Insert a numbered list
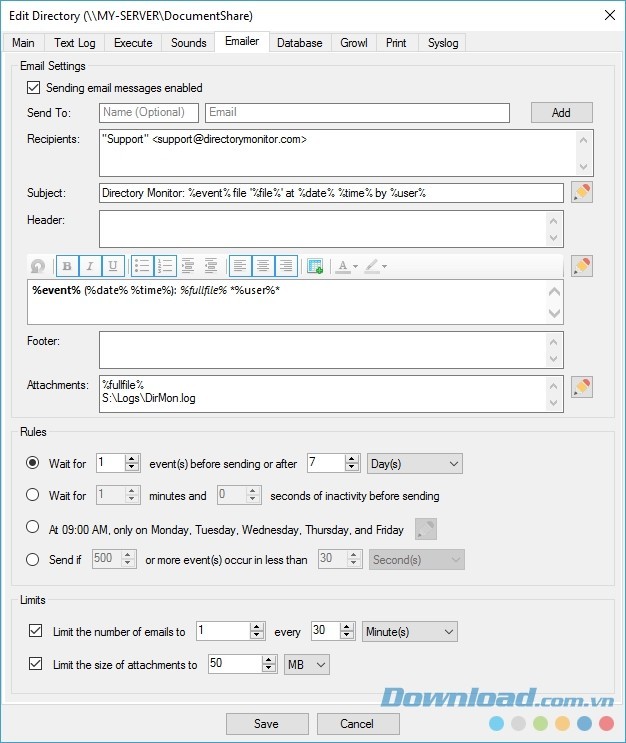Viewport: 626px width, 743px height. pyautogui.click(x=165, y=266)
